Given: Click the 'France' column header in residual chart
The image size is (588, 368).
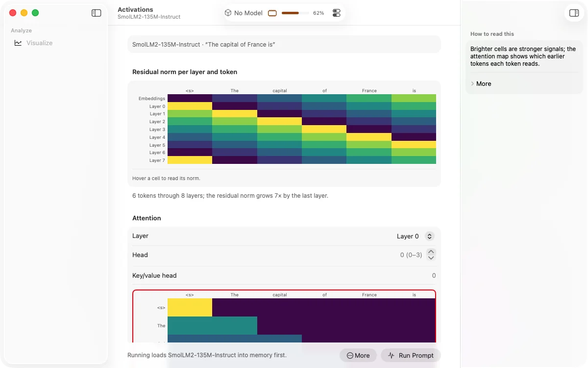Looking at the screenshot, I should 369,90.
